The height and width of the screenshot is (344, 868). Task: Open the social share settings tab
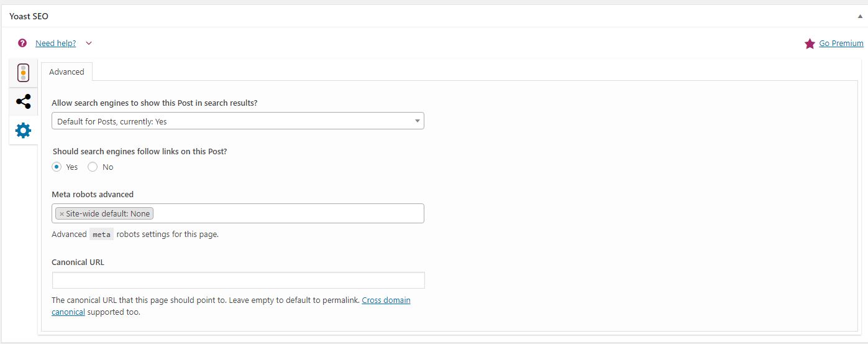(23, 101)
